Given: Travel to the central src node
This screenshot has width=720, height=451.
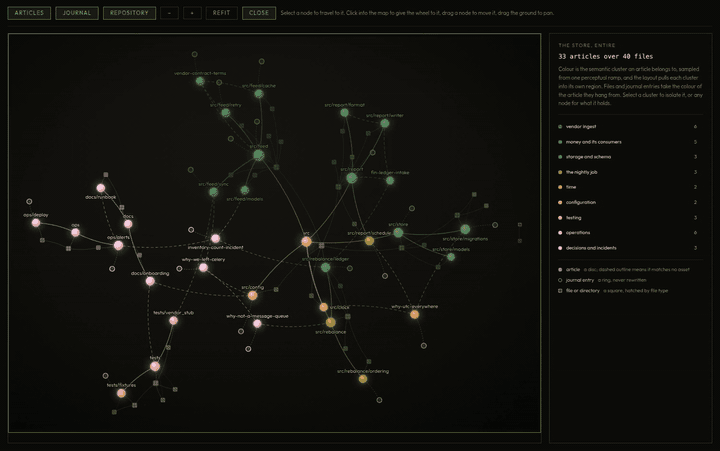Looking at the screenshot, I should click(306, 241).
